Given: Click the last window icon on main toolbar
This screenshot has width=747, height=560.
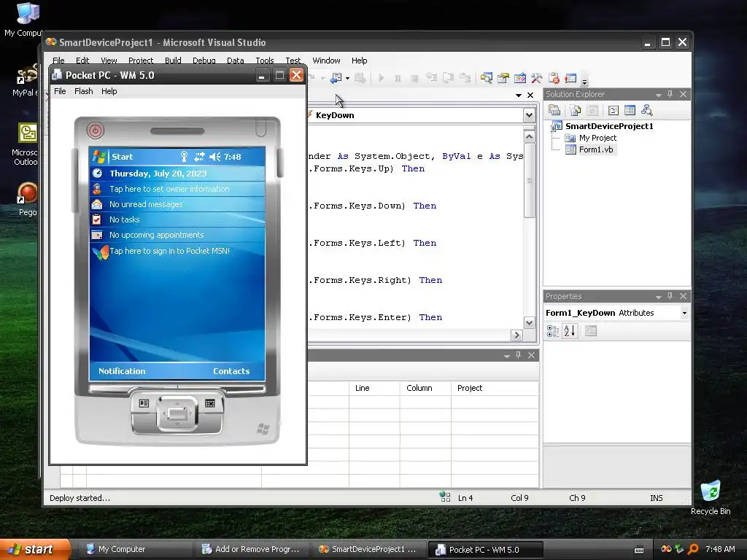Looking at the screenshot, I should pos(570,77).
